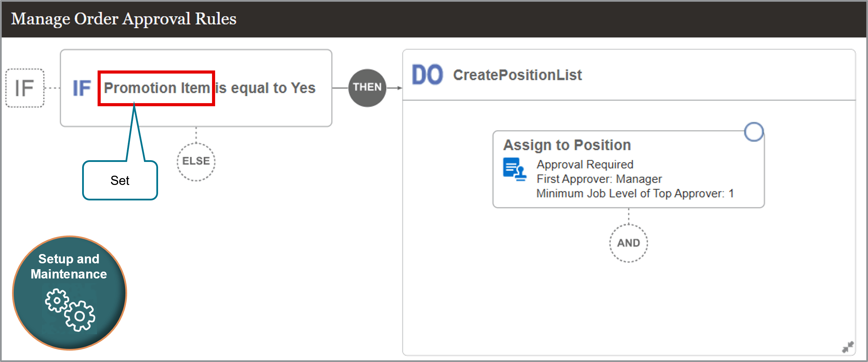Click the ELSE dashed circle

196,161
